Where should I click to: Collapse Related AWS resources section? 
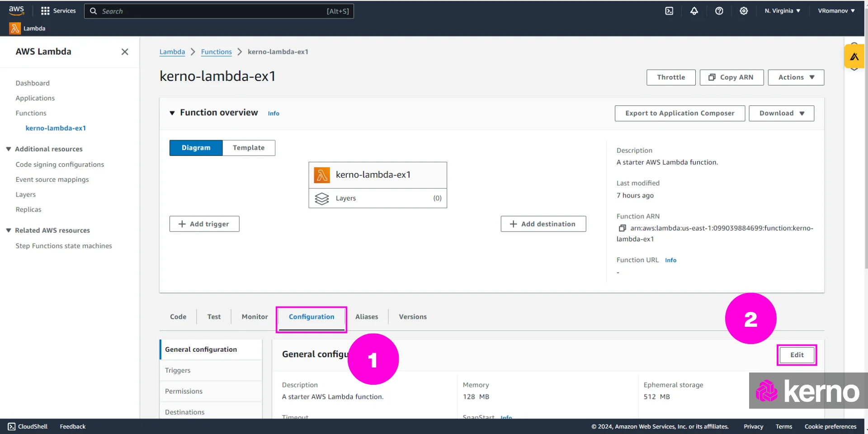tap(9, 231)
